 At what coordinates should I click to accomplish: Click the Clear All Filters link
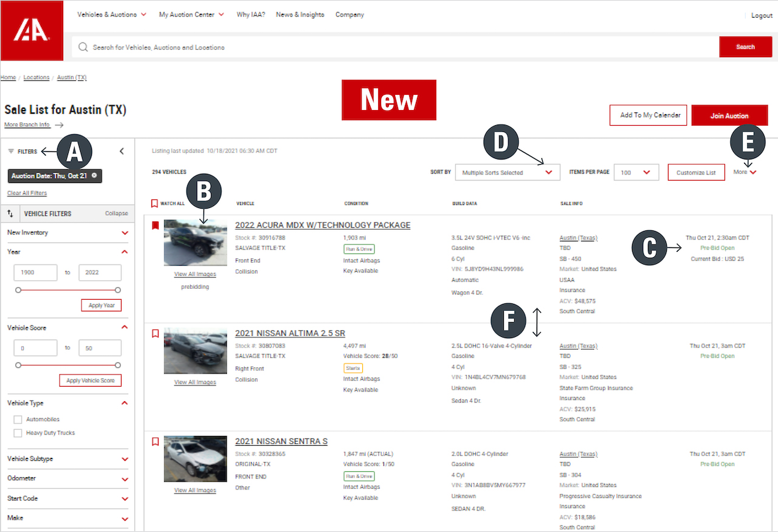pos(27,193)
